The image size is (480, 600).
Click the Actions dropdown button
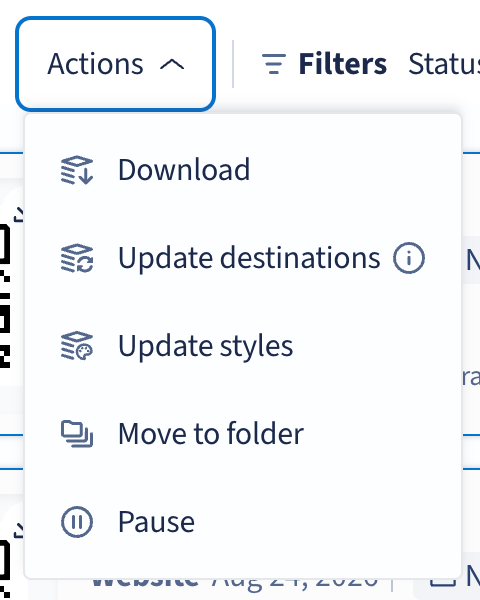tap(115, 64)
